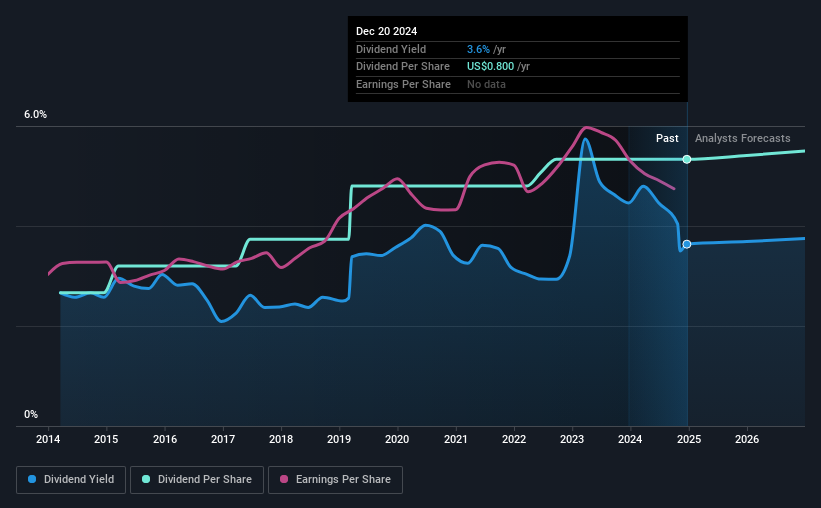
Task: Click the 2014 x-axis label
Action: coord(48,439)
